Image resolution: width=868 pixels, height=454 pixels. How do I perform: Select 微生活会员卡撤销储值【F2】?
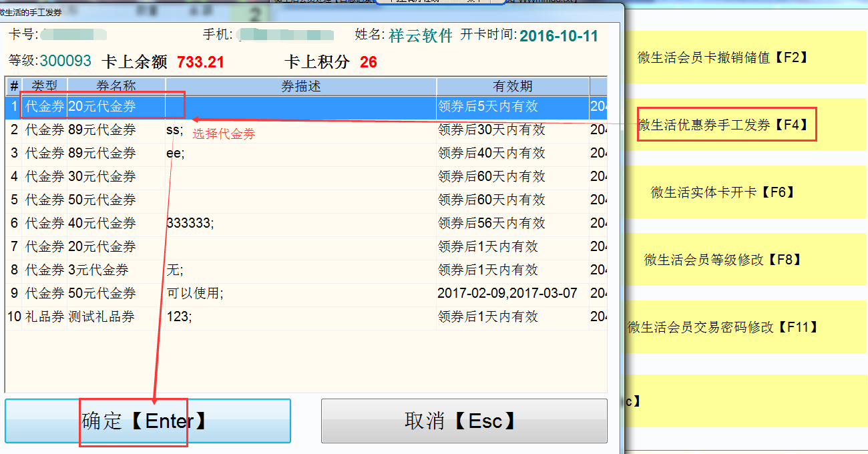pyautogui.click(x=722, y=57)
